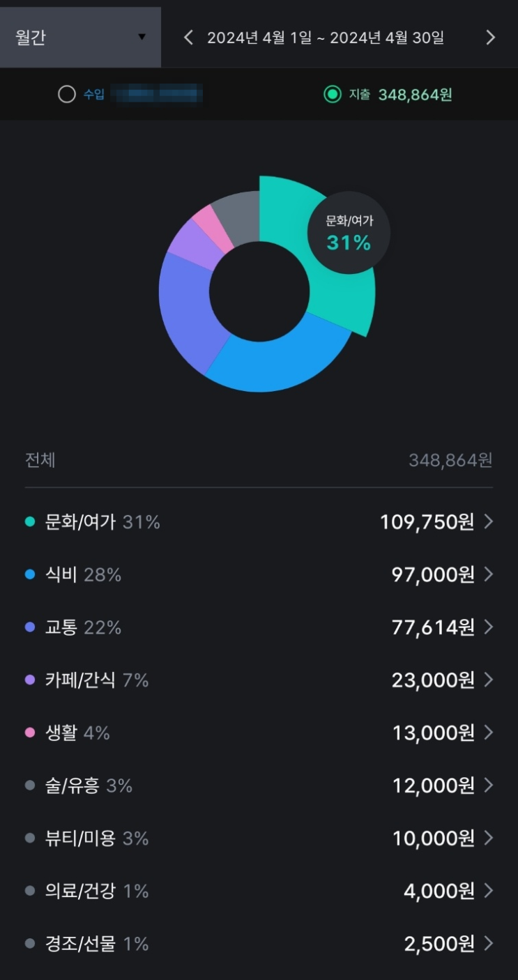
Task: Select the 식비 28% list item
Action: [259, 574]
